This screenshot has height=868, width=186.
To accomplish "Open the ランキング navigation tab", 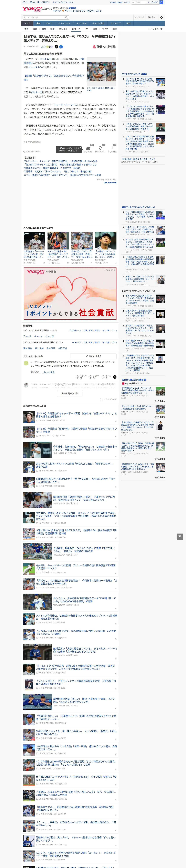I will point(115,24).
